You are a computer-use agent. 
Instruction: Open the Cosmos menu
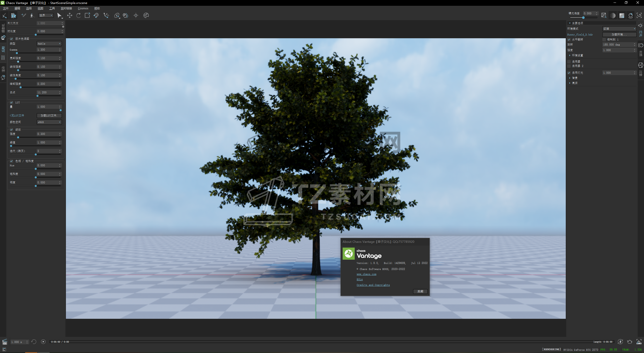click(83, 8)
